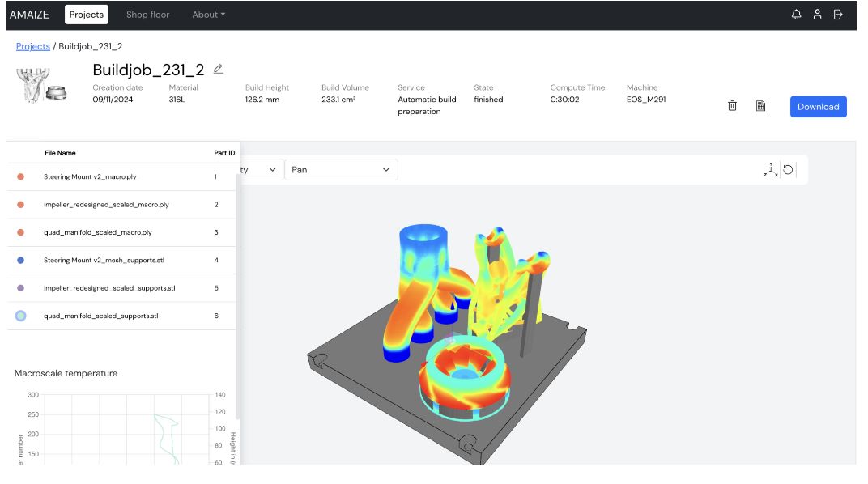Open the partially hidden dropdown left of Pan
This screenshot has width=868, height=484.
coord(261,170)
